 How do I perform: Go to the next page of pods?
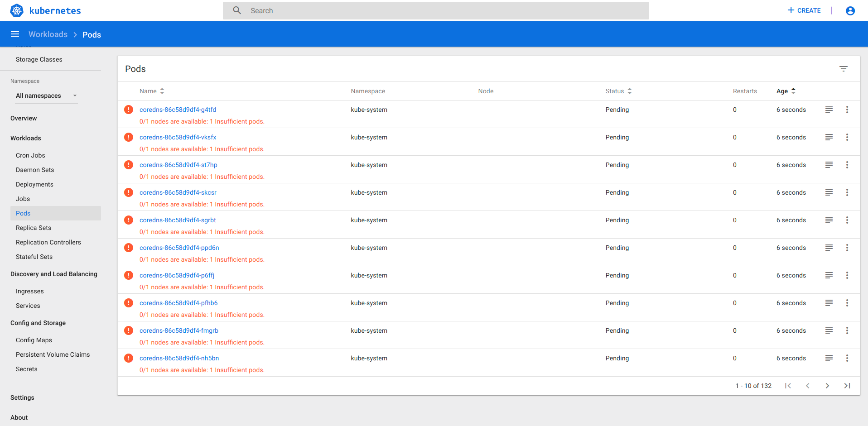tap(827, 386)
